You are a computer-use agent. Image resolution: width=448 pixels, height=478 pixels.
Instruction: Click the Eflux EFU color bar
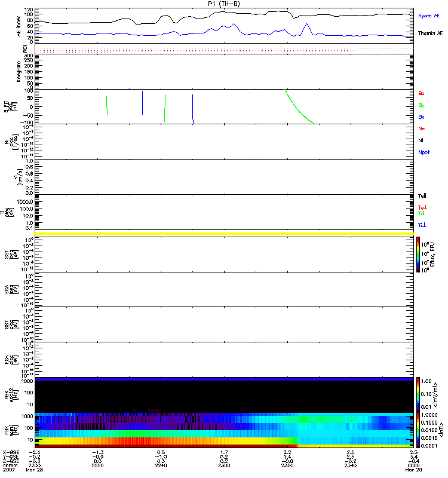[418, 255]
